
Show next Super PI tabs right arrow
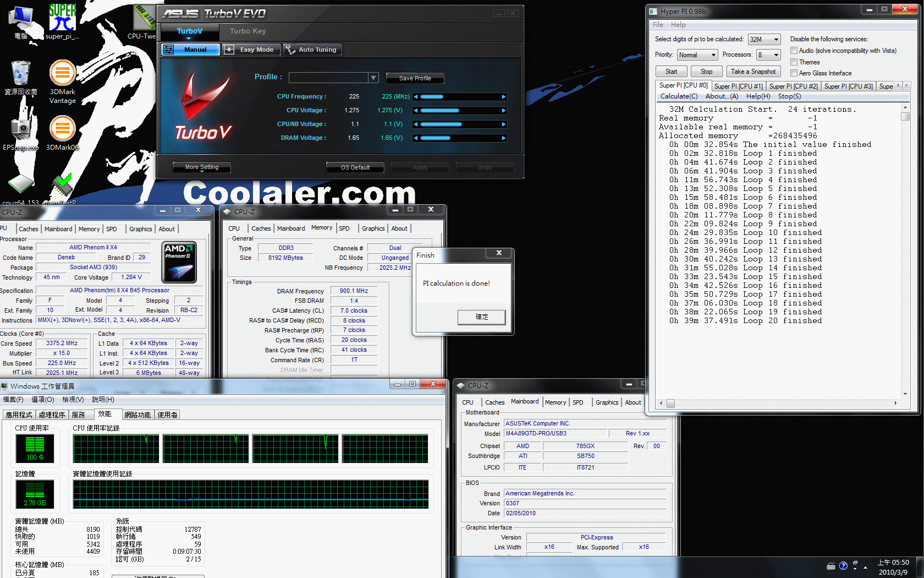tap(906, 85)
